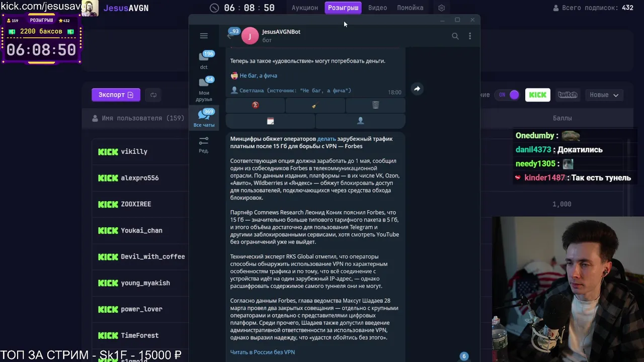Click the user icon in the Имя пользователя header
Screen dimensions: 644x362
pos(95,118)
